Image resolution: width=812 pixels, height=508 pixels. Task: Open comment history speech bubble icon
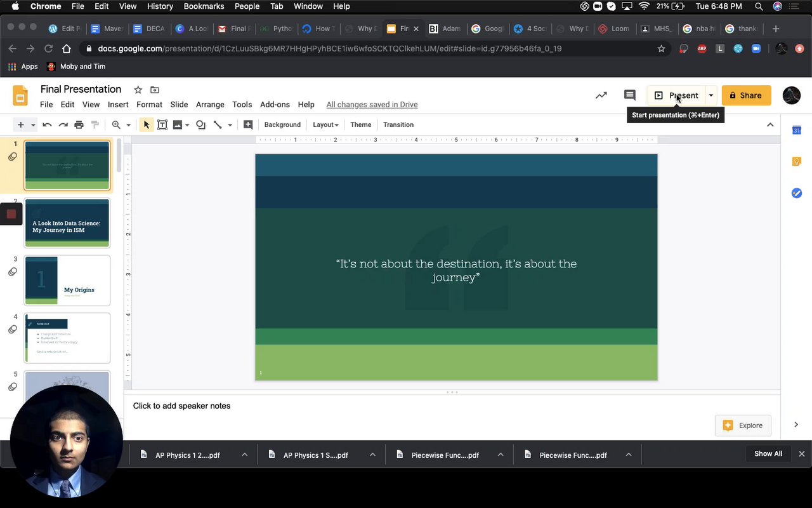pos(629,95)
